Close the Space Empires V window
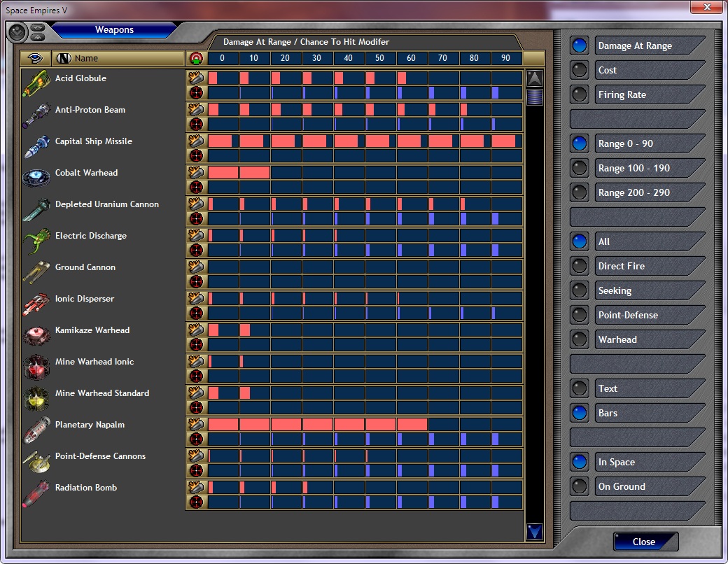 [x=706, y=7]
